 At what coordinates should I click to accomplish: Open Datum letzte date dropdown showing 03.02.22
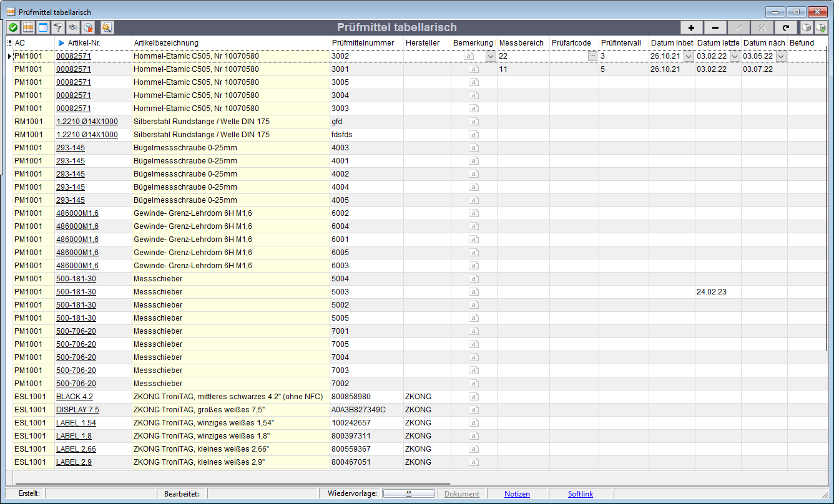pos(735,56)
